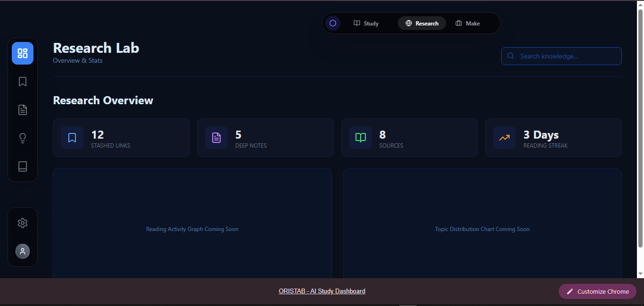Open the dashboard grid icon in sidebar
The image size is (644, 306).
[23, 53]
